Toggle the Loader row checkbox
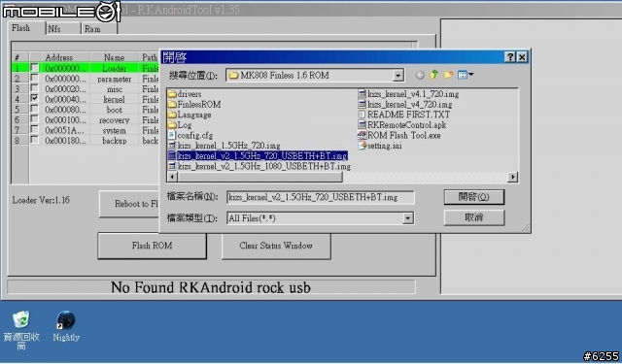 point(35,68)
